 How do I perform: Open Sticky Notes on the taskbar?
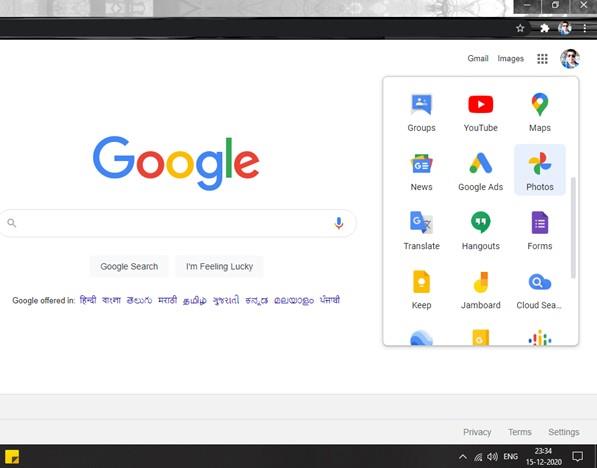12,457
